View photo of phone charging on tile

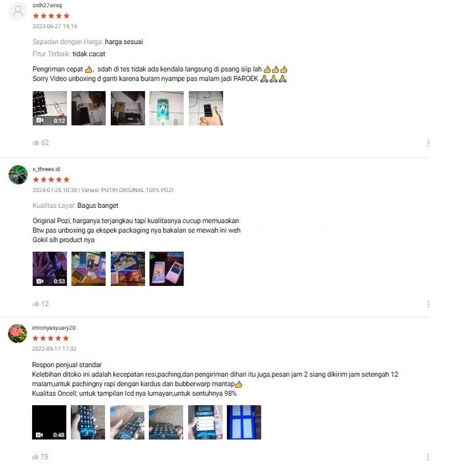point(167,108)
